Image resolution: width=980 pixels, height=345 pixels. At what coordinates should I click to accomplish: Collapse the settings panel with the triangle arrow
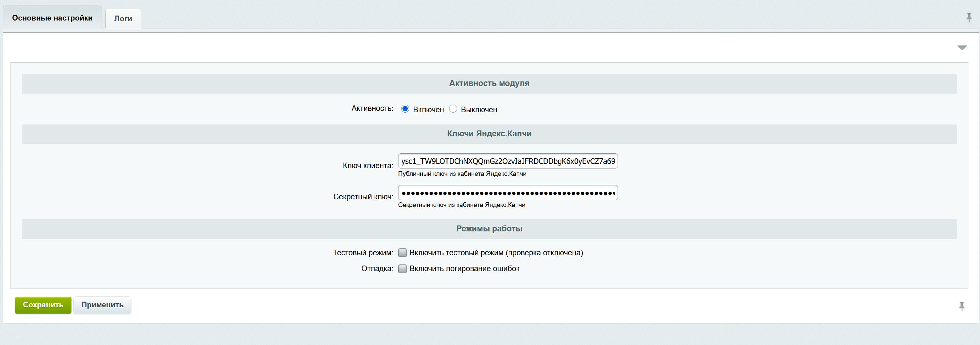point(962,48)
